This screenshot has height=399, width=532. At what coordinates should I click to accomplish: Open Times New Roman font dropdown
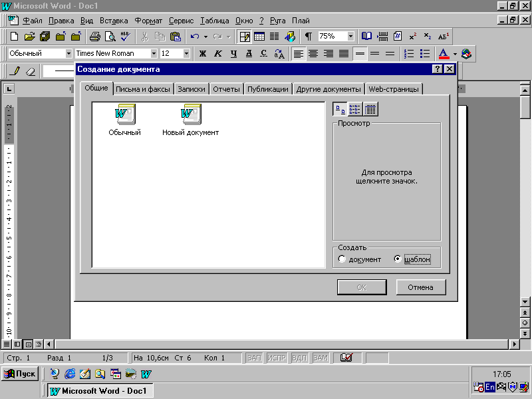[x=154, y=53]
